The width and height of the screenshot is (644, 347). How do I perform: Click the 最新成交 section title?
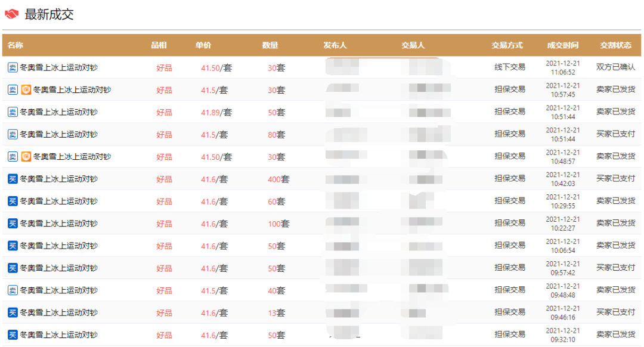pyautogui.click(x=49, y=14)
